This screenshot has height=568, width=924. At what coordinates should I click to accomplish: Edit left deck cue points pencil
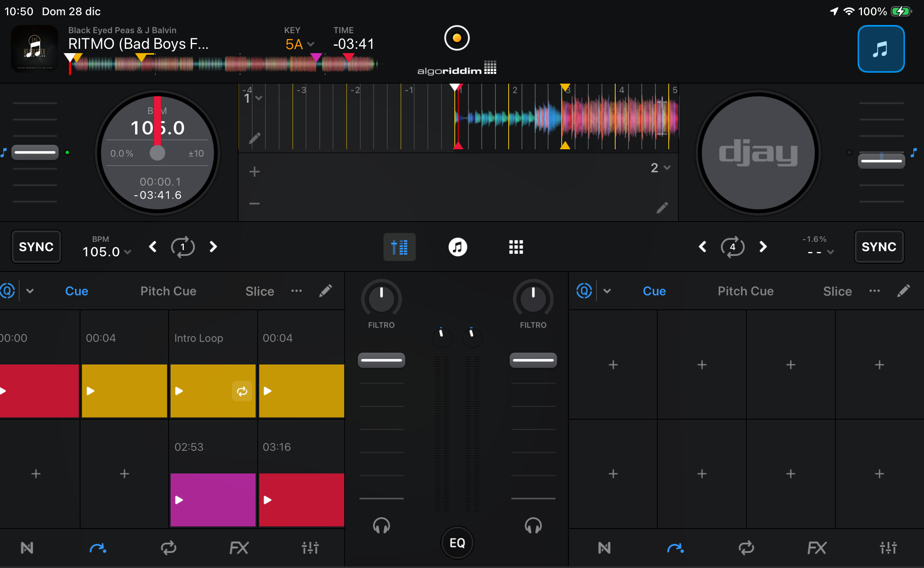325,291
